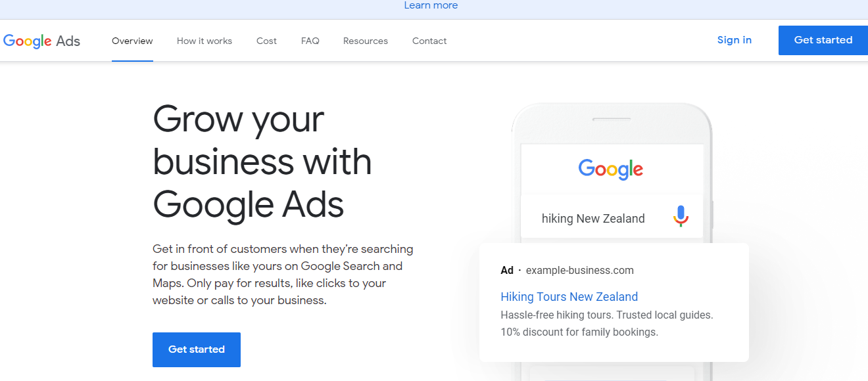Click the Sign in link
Viewport: 868px width, 381px height.
[735, 40]
